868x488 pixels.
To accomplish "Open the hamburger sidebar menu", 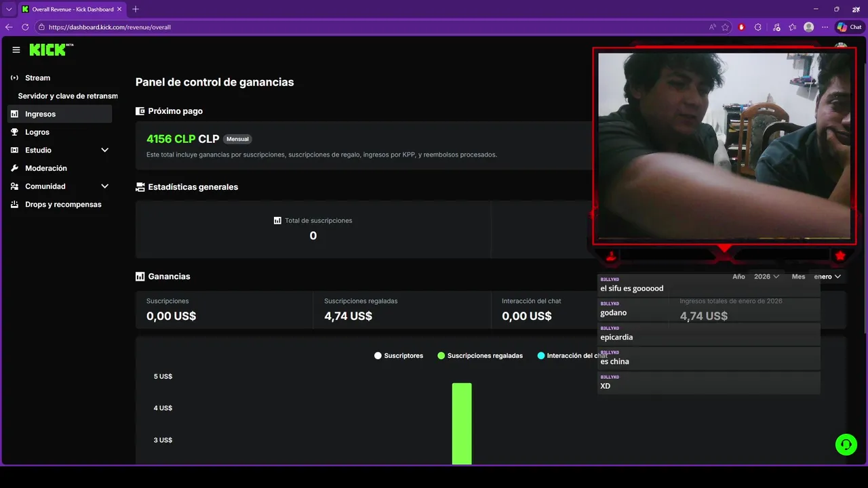I will (16, 50).
